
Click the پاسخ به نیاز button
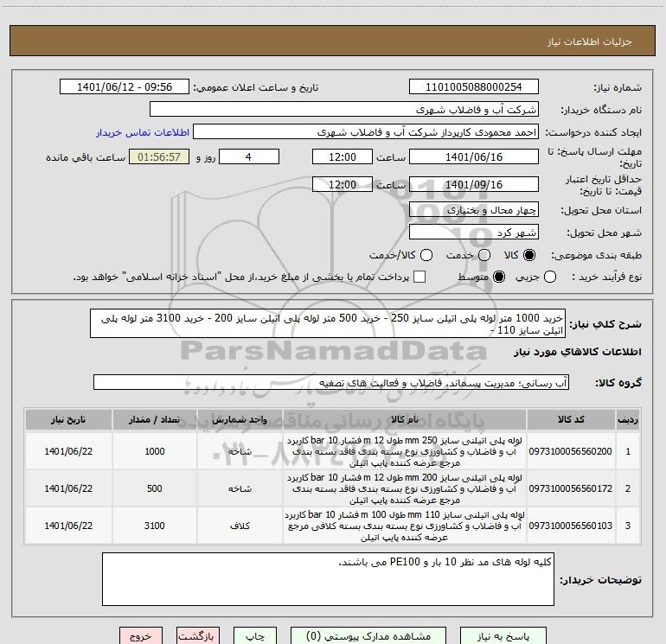[503, 636]
